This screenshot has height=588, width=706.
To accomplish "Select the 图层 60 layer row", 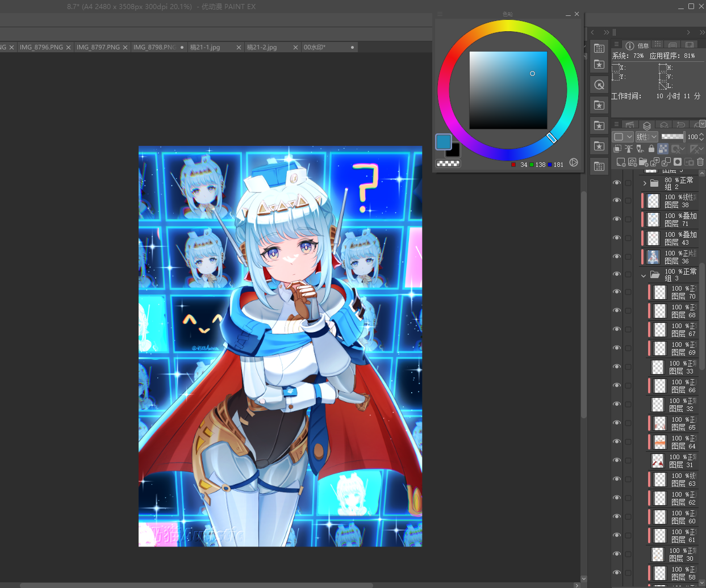I will (x=673, y=517).
